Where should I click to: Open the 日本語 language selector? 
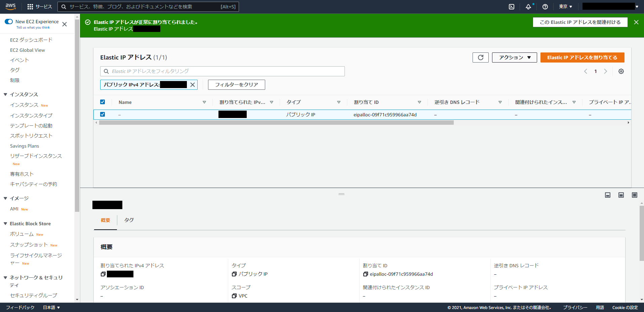tap(51, 307)
